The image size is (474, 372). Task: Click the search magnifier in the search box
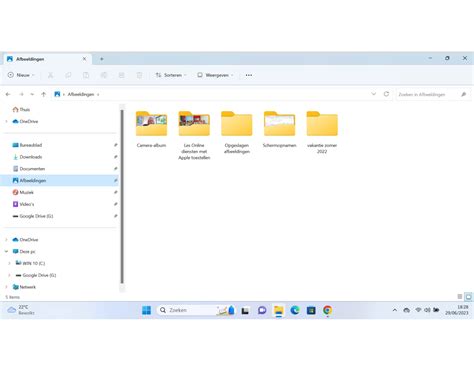[x=463, y=94]
